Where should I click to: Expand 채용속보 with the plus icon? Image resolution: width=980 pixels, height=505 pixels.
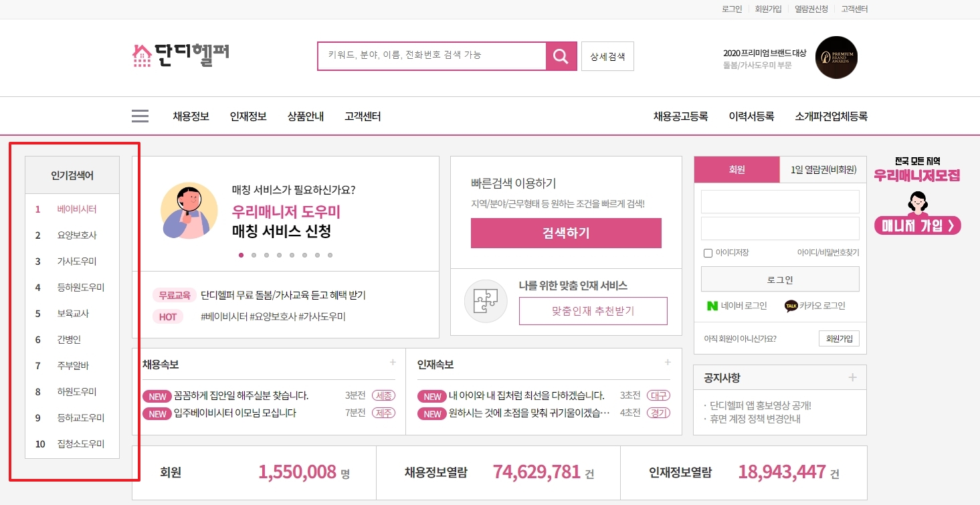click(x=392, y=362)
